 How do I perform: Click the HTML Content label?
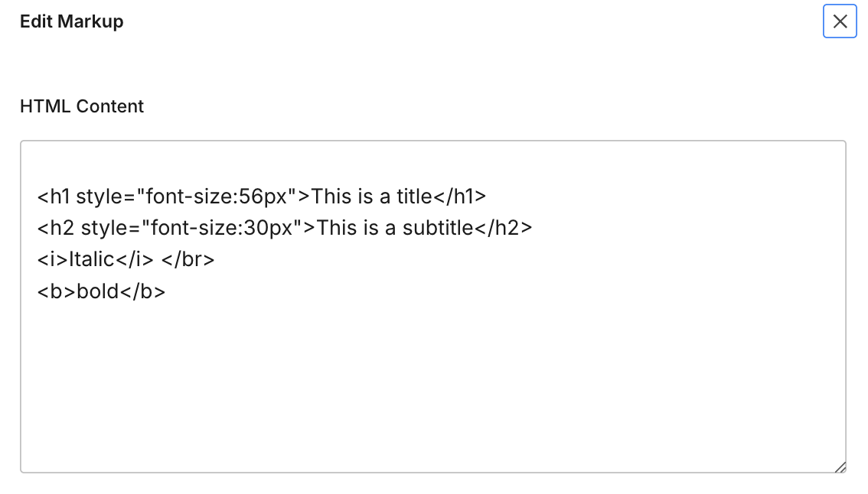coord(82,106)
